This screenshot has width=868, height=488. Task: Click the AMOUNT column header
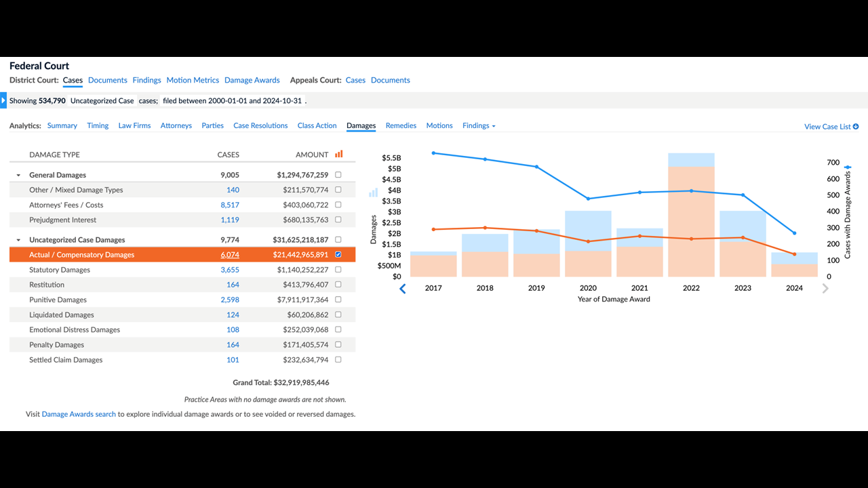(312, 155)
